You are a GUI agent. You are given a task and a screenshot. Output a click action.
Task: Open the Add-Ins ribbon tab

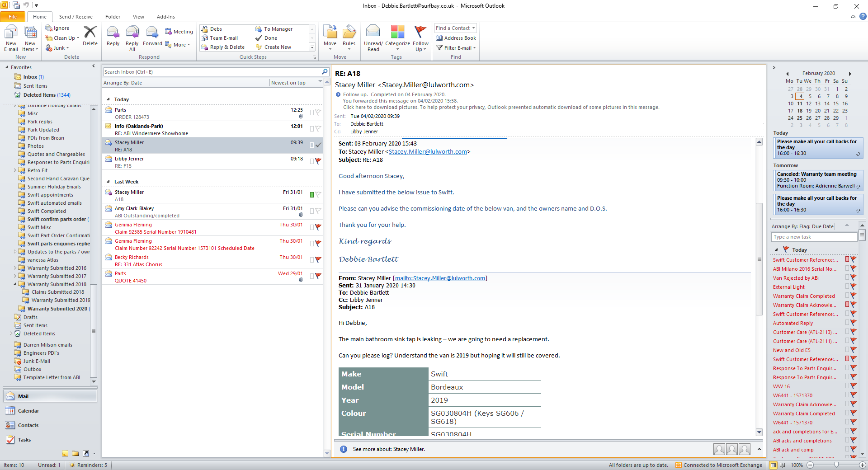pyautogui.click(x=166, y=17)
